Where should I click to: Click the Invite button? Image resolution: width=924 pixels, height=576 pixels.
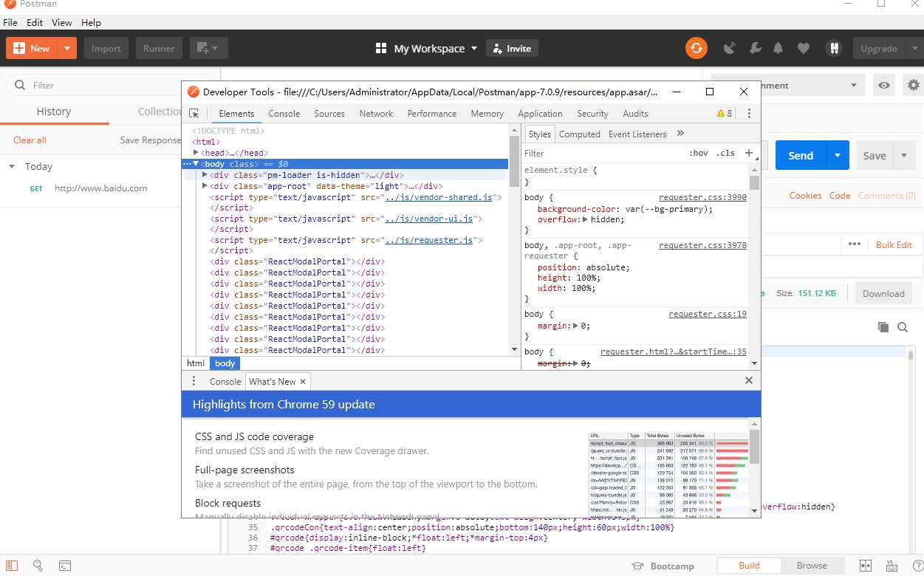(512, 49)
